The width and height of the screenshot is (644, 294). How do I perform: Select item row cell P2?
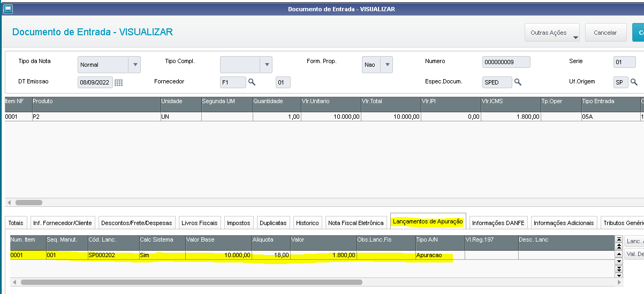(96, 117)
